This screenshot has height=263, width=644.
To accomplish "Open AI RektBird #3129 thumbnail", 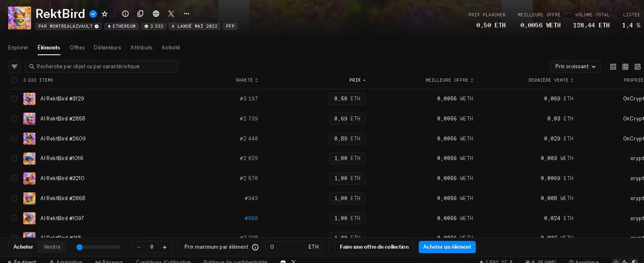I will pos(30,99).
